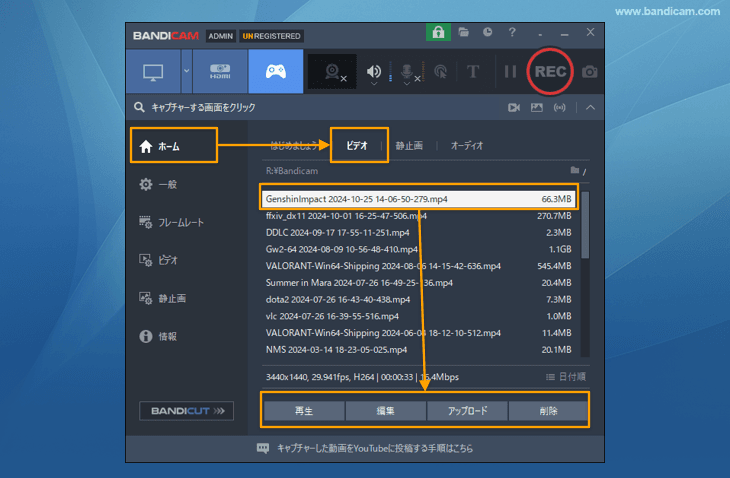Viewport: 730px width, 478px height.
Task: Toggle speaker sound recording icon
Action: click(x=373, y=71)
